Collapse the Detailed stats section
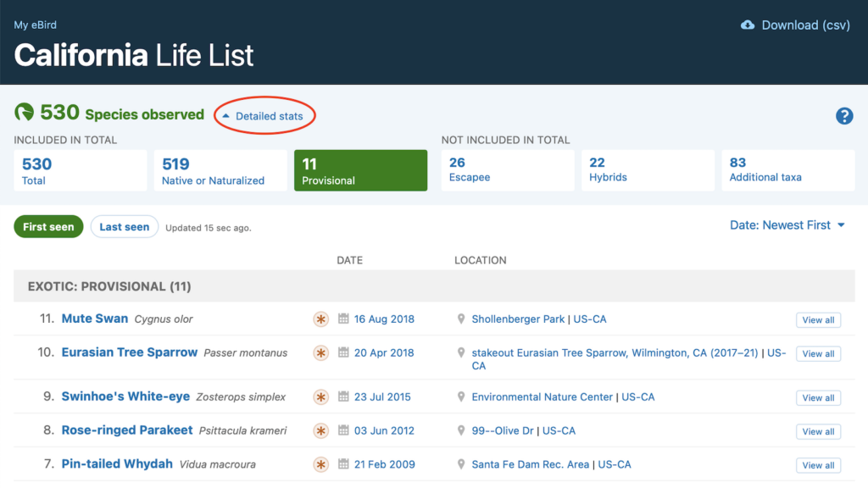The image size is (868, 488). (x=264, y=115)
